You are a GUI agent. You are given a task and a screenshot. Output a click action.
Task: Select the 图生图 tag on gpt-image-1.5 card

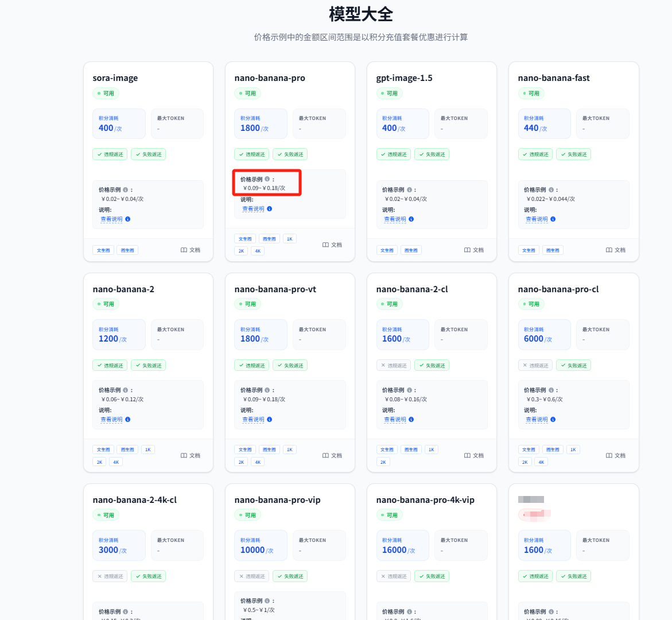pos(411,250)
